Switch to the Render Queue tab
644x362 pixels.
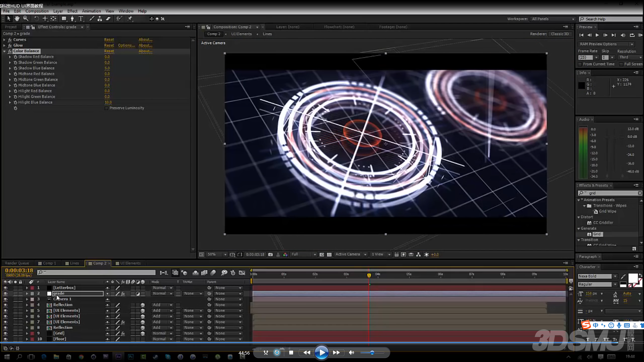[x=17, y=263]
